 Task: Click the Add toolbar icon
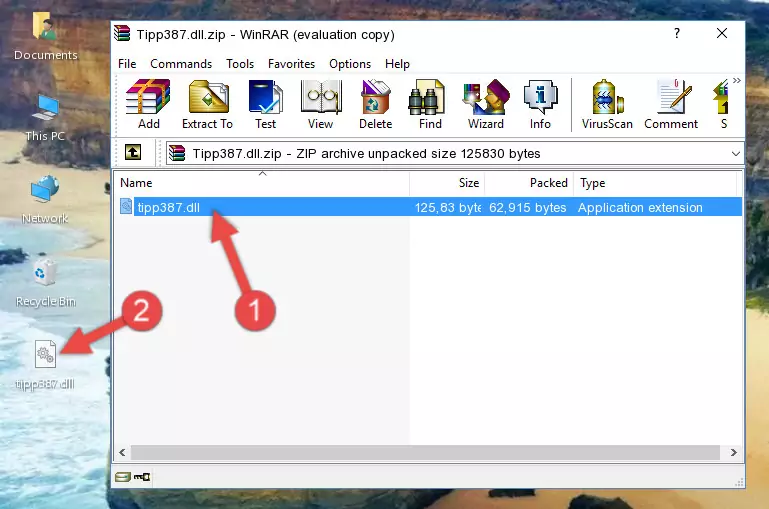point(148,104)
